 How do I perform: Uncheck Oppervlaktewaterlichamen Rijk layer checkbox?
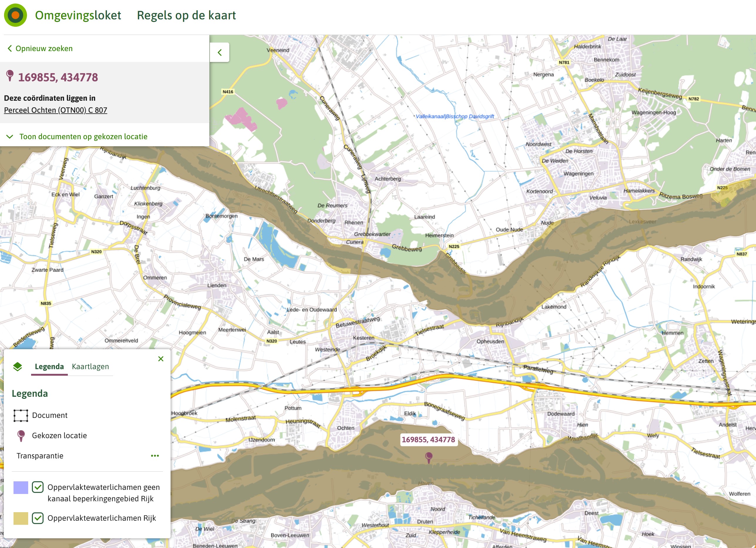coord(38,518)
